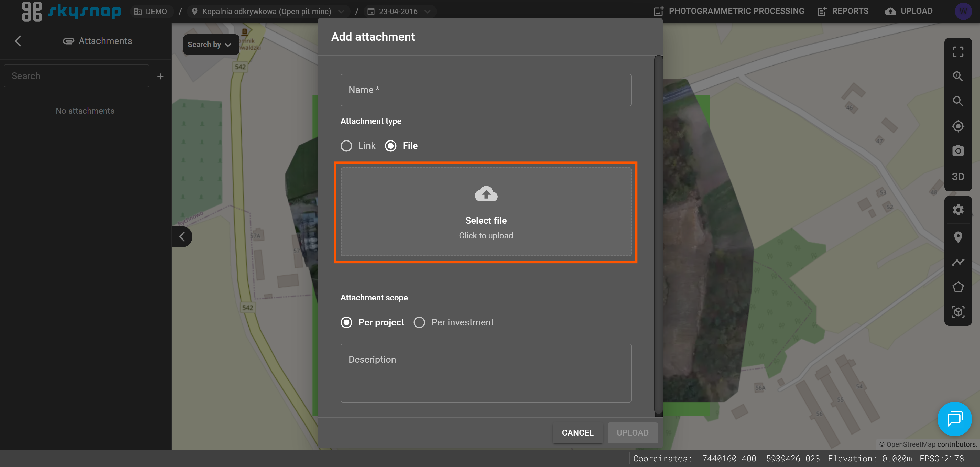980x467 pixels.
Task: Switch to 3D view
Action: (957, 177)
